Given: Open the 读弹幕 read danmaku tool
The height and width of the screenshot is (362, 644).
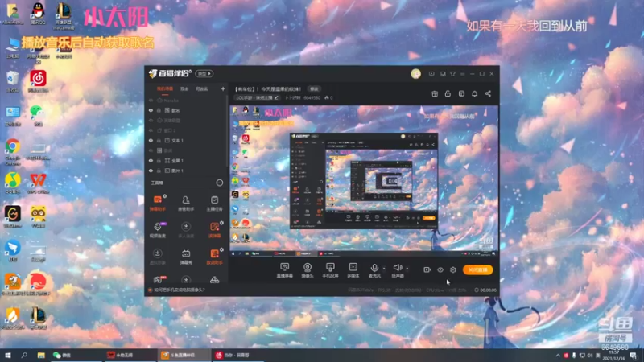Looking at the screenshot, I should tap(214, 230).
